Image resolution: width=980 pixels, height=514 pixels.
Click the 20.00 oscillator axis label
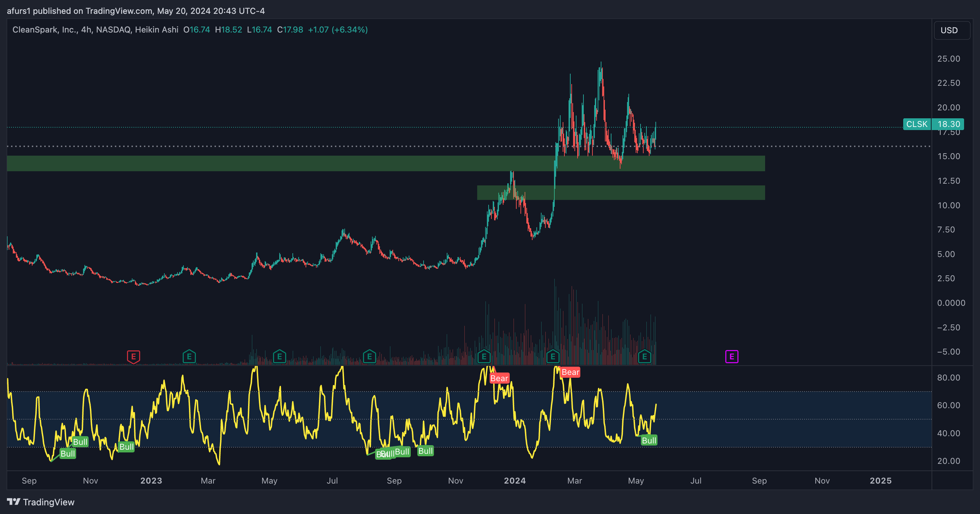949,461
